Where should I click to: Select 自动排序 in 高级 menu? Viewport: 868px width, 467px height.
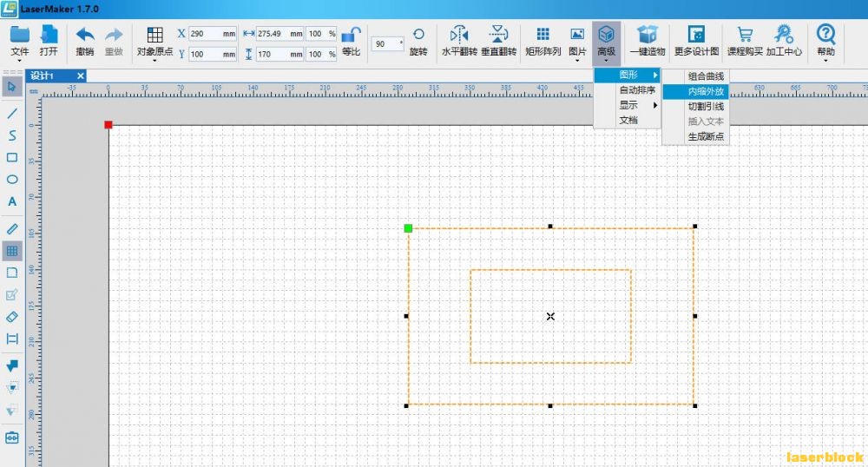pyautogui.click(x=636, y=90)
